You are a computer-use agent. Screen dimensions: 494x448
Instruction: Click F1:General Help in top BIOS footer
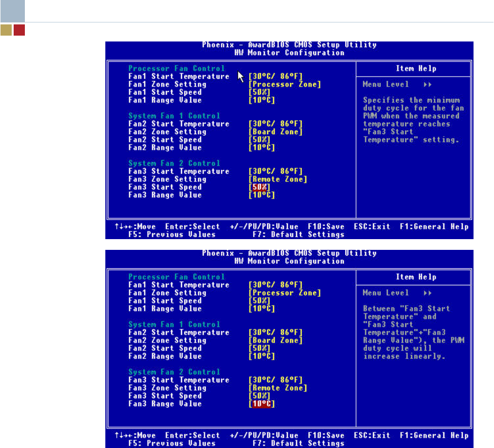(434, 226)
